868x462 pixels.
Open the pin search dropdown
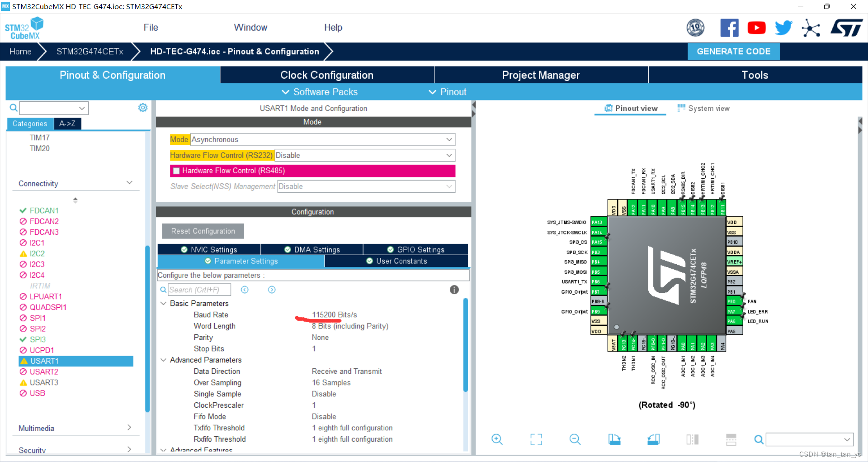(x=809, y=439)
